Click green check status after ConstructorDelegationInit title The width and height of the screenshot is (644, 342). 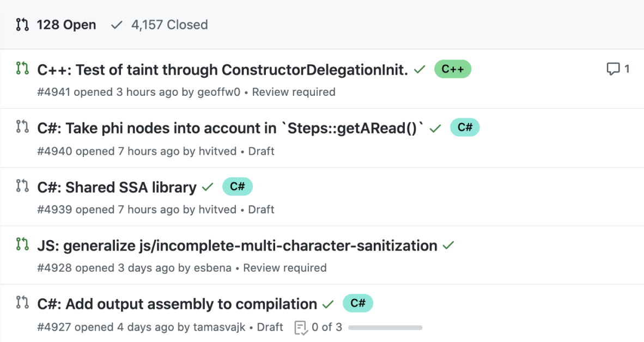pyautogui.click(x=419, y=70)
